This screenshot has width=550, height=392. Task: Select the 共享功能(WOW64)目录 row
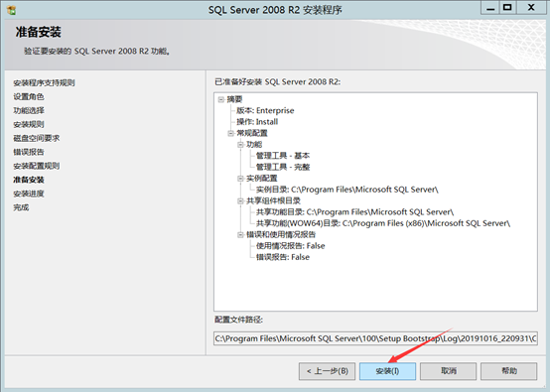pos(383,223)
